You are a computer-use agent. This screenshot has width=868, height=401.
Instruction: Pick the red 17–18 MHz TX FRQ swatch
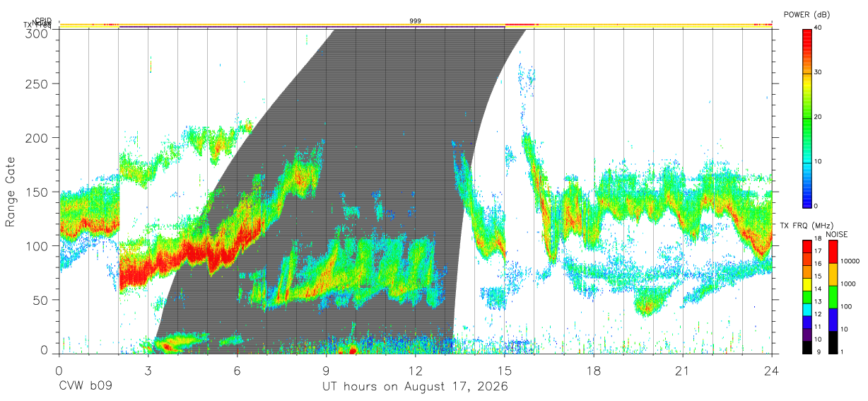(807, 245)
